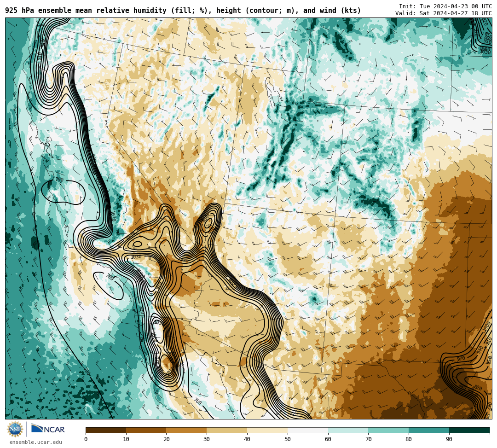Click the colorbar tick label 0
This screenshot has height=448, width=497.
click(86, 439)
